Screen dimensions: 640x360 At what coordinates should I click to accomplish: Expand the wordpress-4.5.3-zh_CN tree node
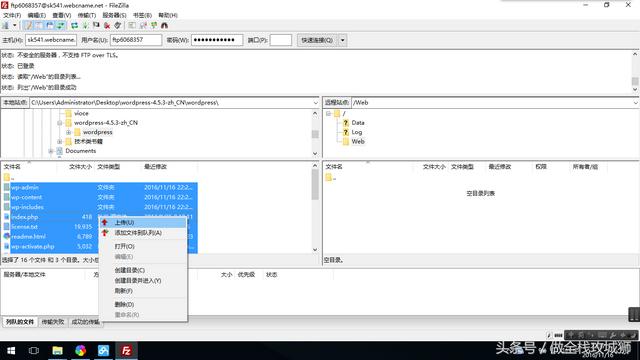60,122
